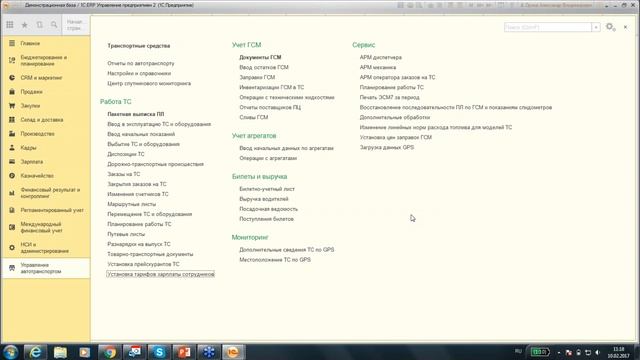This screenshot has width=640, height=360.
Task: Open Windows Explorer folder on taskbar
Action: click(x=60, y=352)
